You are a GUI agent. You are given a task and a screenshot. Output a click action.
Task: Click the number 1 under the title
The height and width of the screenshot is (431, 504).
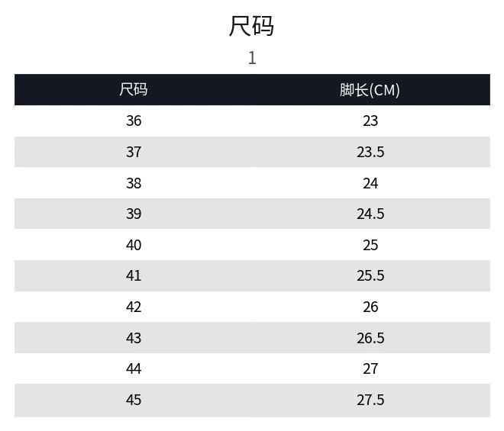tap(252, 58)
